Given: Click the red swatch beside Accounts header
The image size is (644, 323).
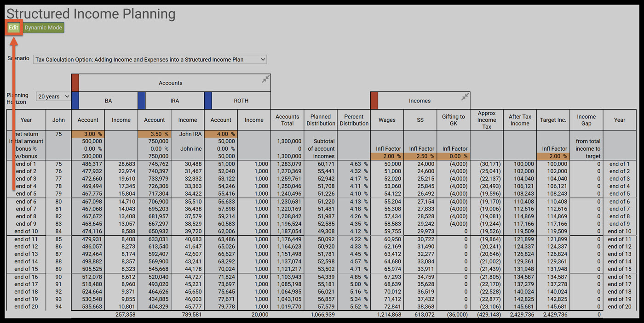Looking at the screenshot, I should point(75,83).
